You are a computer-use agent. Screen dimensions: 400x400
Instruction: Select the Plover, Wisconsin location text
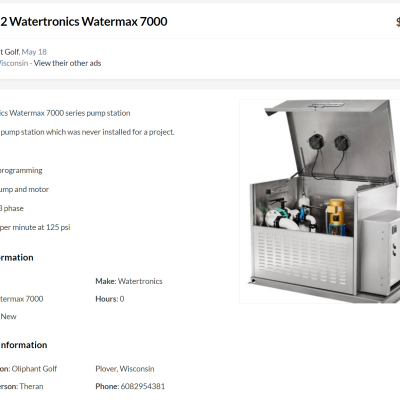pyautogui.click(x=125, y=369)
